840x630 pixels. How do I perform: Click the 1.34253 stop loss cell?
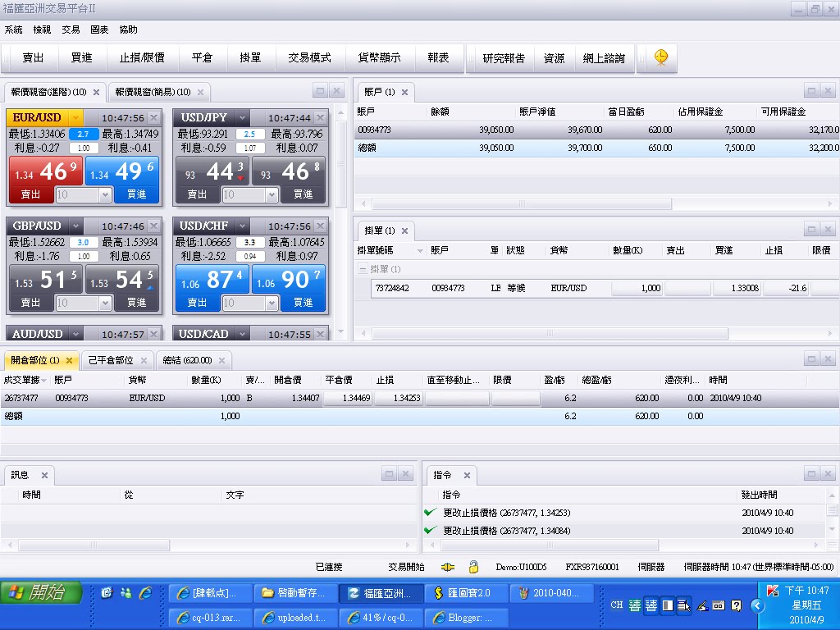pos(398,398)
